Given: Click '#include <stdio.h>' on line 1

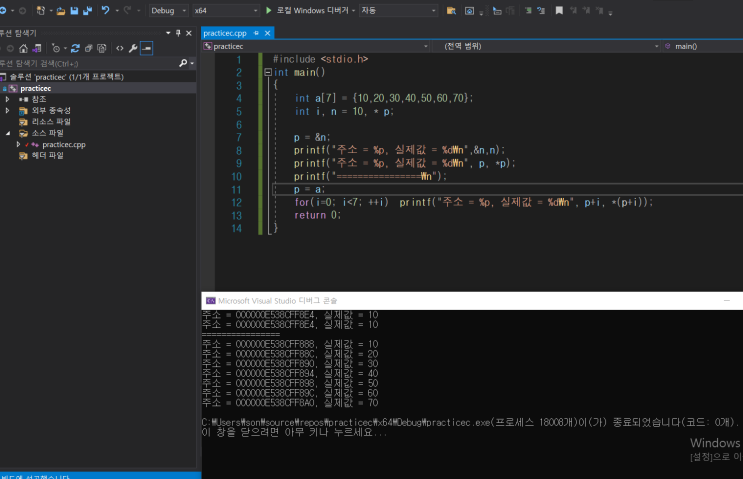Looking at the screenshot, I should click(x=320, y=59).
